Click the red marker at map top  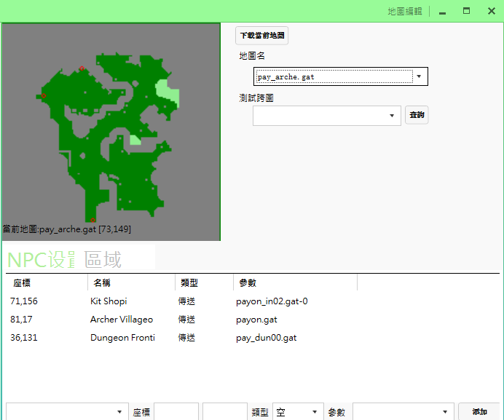click(x=82, y=68)
